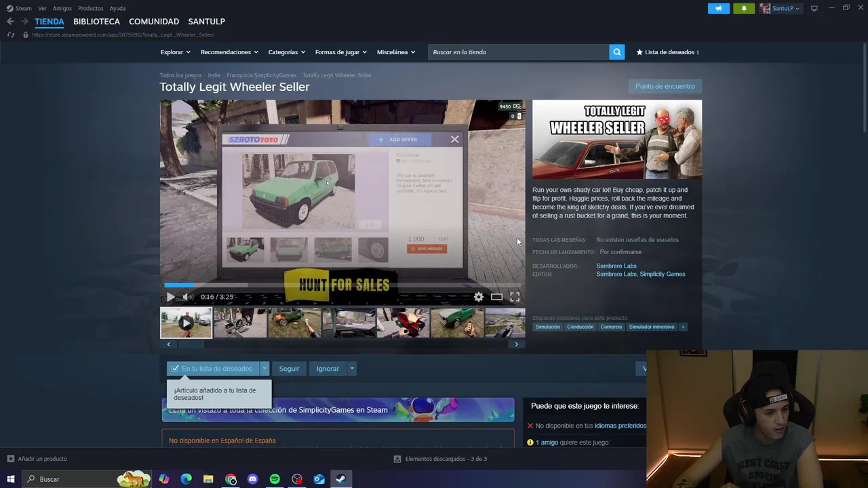Open the SimplicityGames collection banner
This screenshot has height=488, width=868.
338,410
